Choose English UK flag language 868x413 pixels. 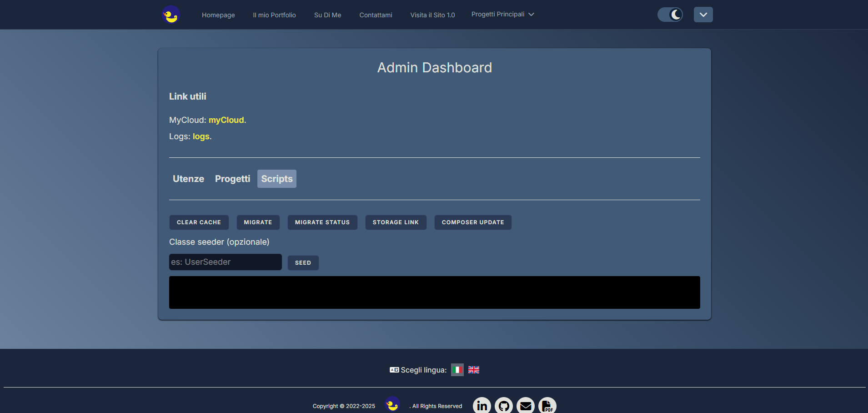coord(474,370)
